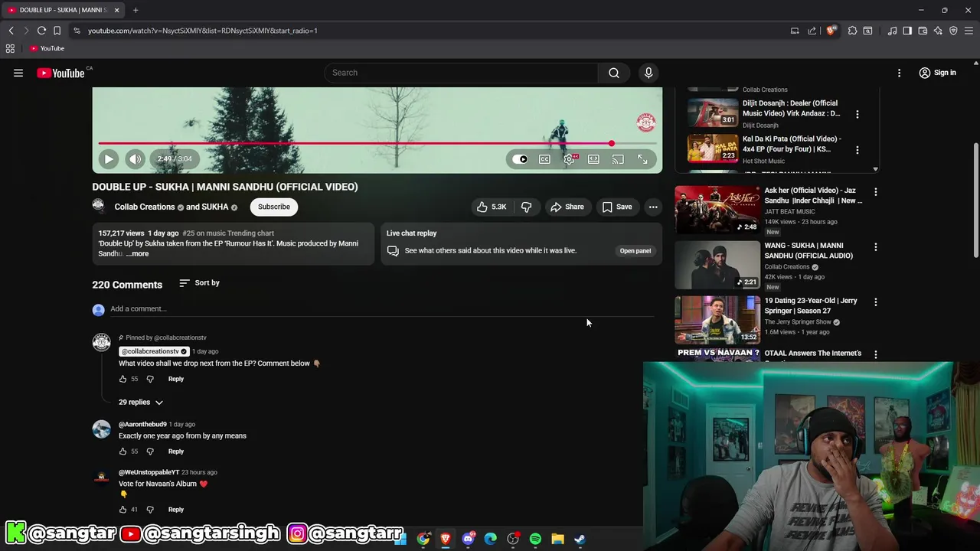Reply to the pinned collabcreationstv comment
This screenshot has height=551, width=980.
click(176, 379)
